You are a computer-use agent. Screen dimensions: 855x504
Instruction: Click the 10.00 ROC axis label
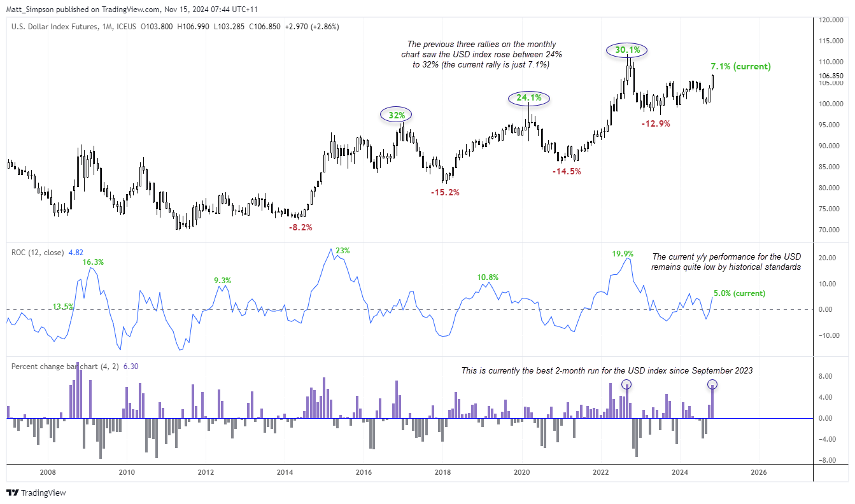click(x=828, y=284)
